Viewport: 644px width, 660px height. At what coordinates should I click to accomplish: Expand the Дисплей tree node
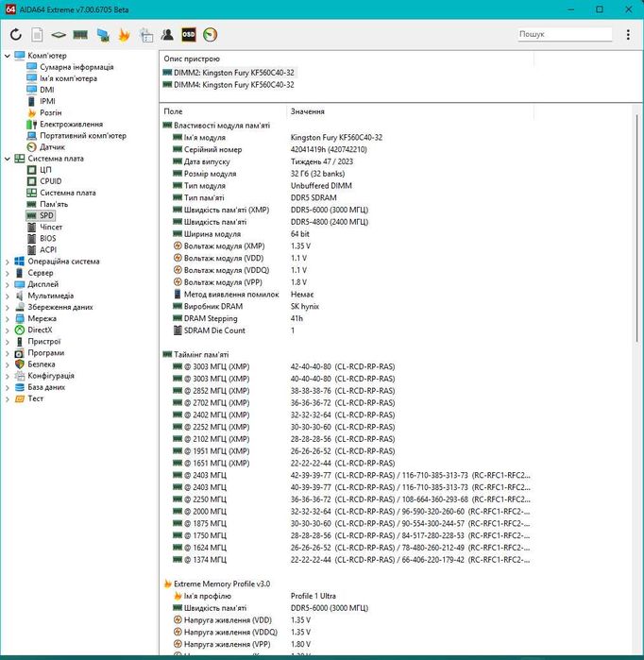click(x=8, y=284)
